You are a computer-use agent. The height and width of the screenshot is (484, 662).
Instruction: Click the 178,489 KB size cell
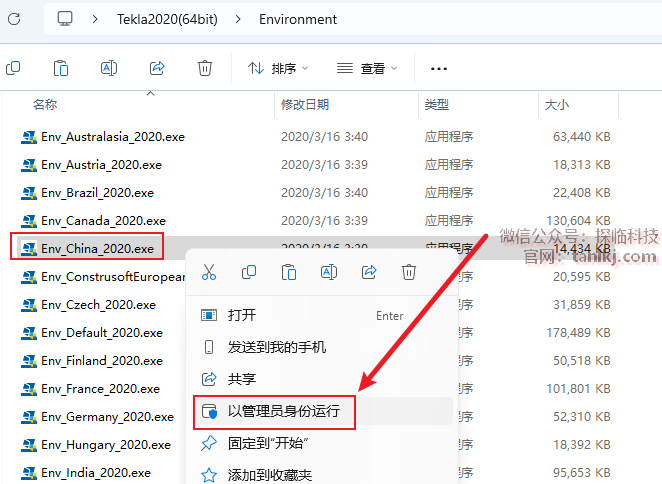(x=578, y=332)
